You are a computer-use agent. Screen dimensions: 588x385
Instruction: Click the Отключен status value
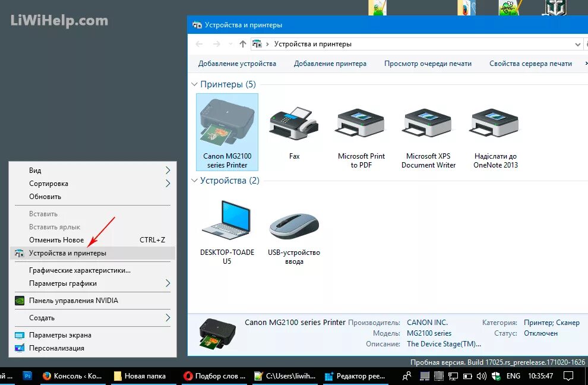click(x=540, y=333)
